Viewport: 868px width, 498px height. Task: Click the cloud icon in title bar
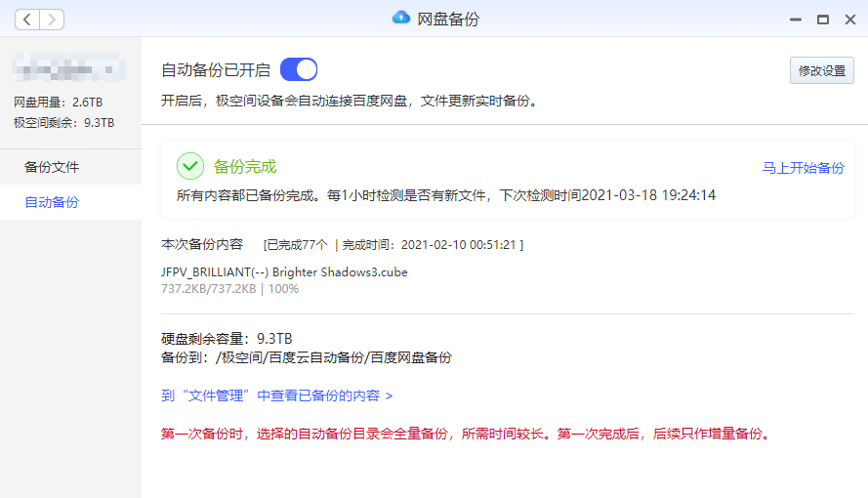click(400, 19)
